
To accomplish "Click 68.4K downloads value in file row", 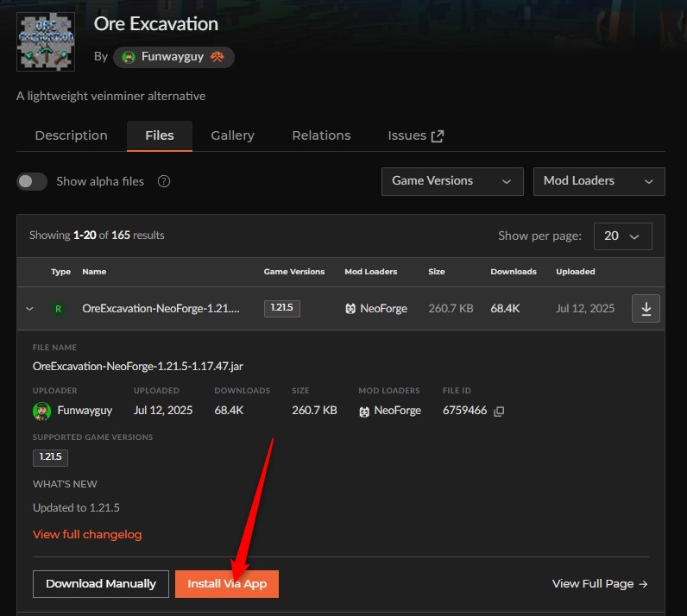I will tap(505, 309).
